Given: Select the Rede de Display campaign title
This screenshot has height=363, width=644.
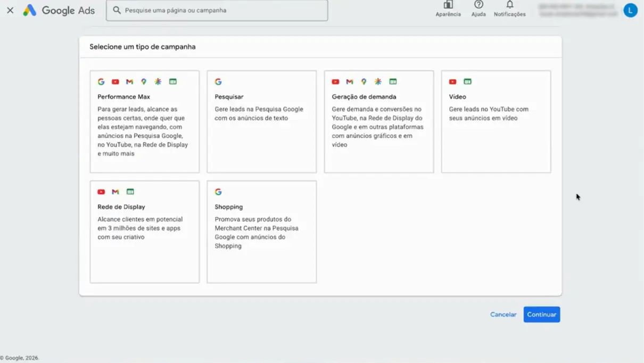Looking at the screenshot, I should pyautogui.click(x=121, y=207).
